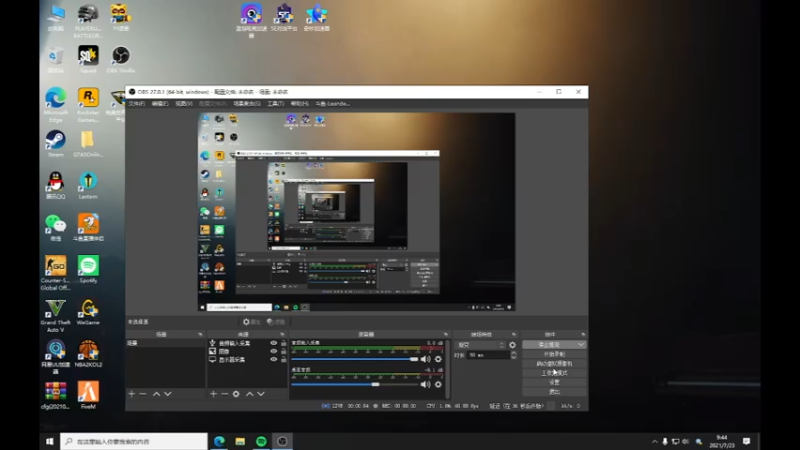The width and height of the screenshot is (800, 450).
Task: Open Filters button above the scenes dock
Action: coord(276,322)
